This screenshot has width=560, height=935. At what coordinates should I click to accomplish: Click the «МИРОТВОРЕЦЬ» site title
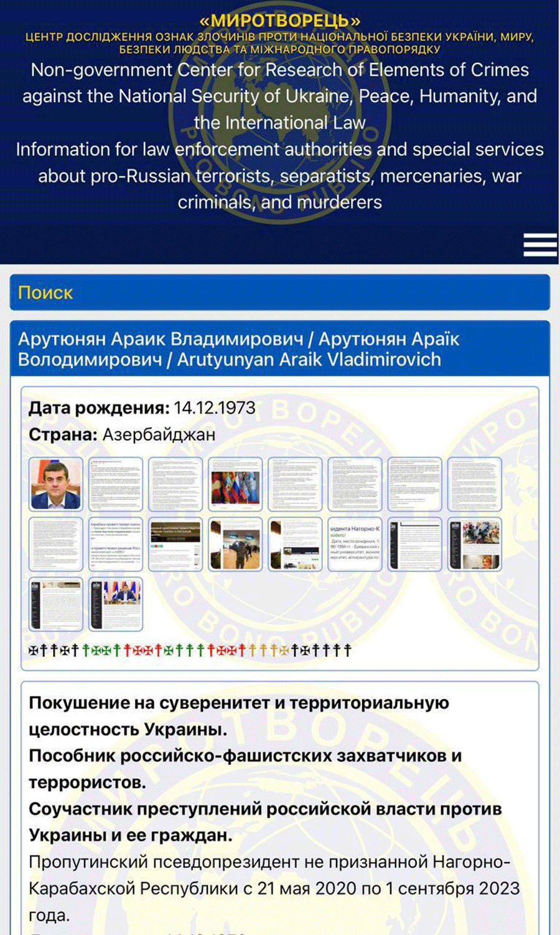tap(280, 21)
